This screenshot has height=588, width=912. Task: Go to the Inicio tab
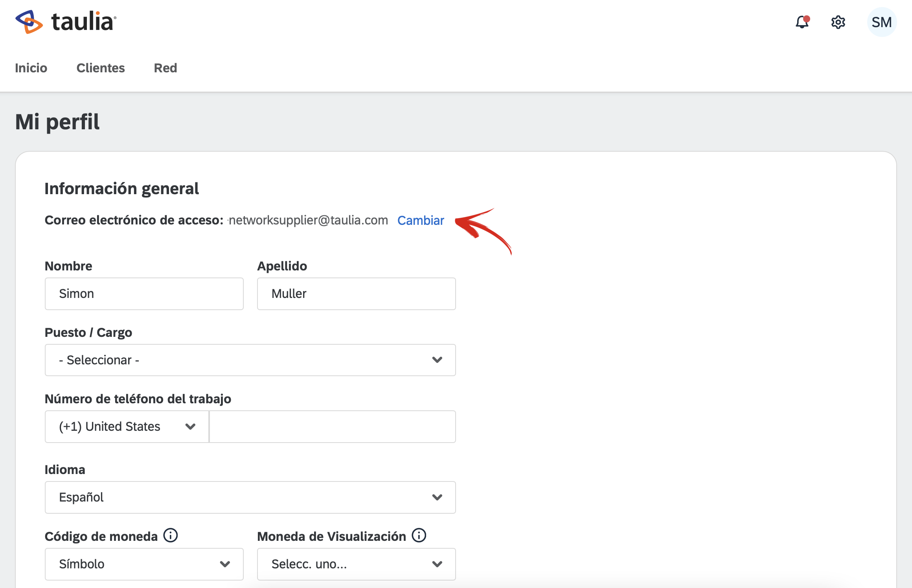31,68
